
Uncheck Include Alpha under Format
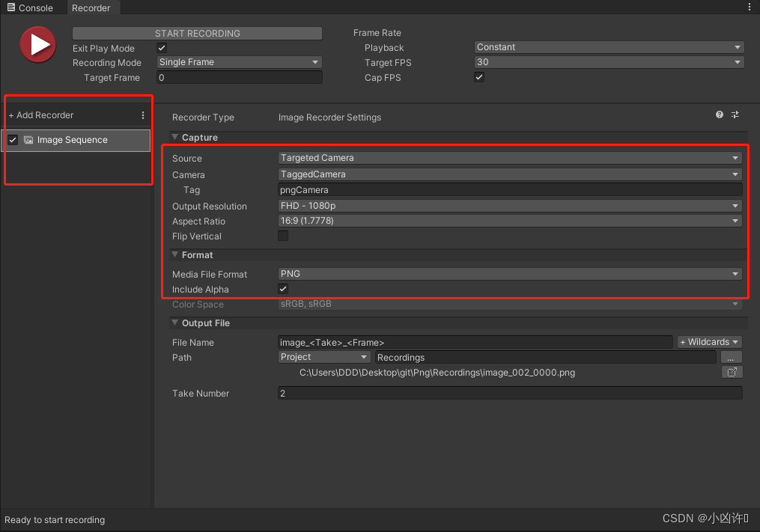coord(282,289)
